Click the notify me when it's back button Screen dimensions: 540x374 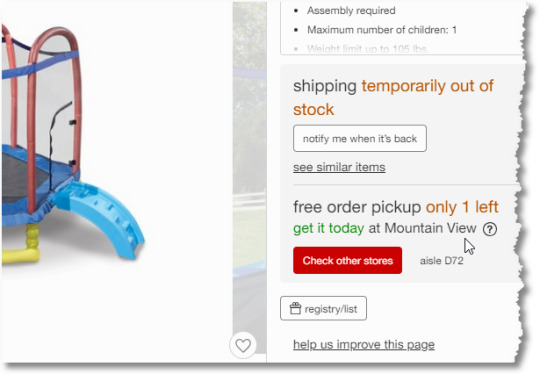[x=360, y=138]
